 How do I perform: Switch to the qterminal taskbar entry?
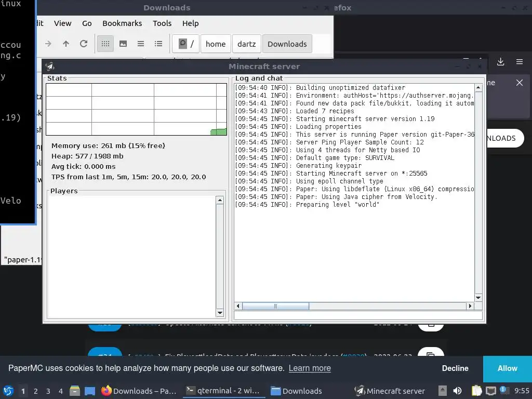tap(224, 391)
